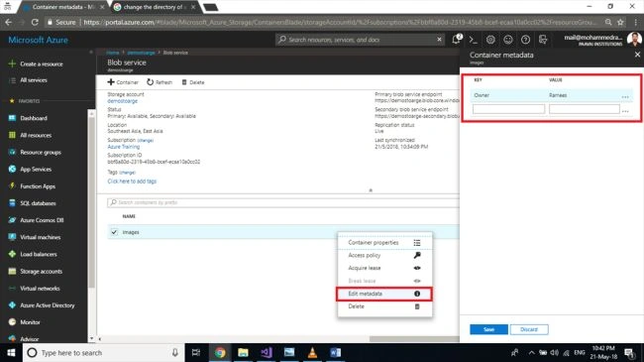Click the empty metadata value field
The width and height of the screenshot is (644, 362).
tap(584, 109)
